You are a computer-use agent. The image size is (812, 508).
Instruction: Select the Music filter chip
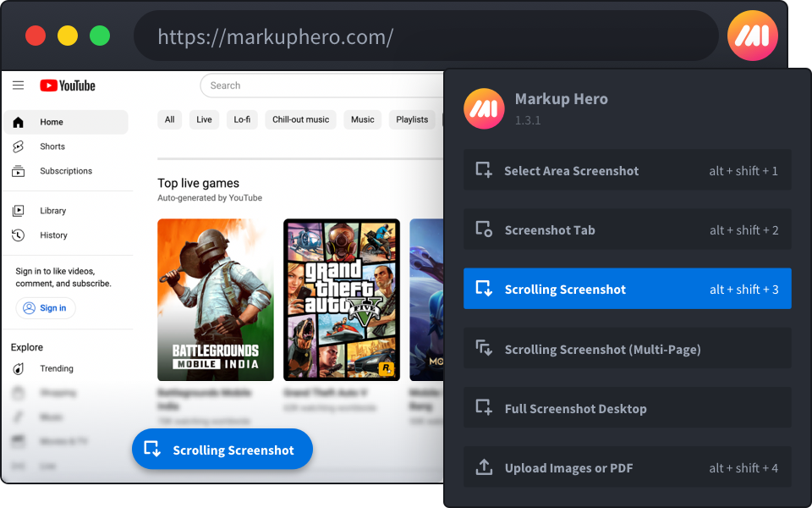coord(363,119)
